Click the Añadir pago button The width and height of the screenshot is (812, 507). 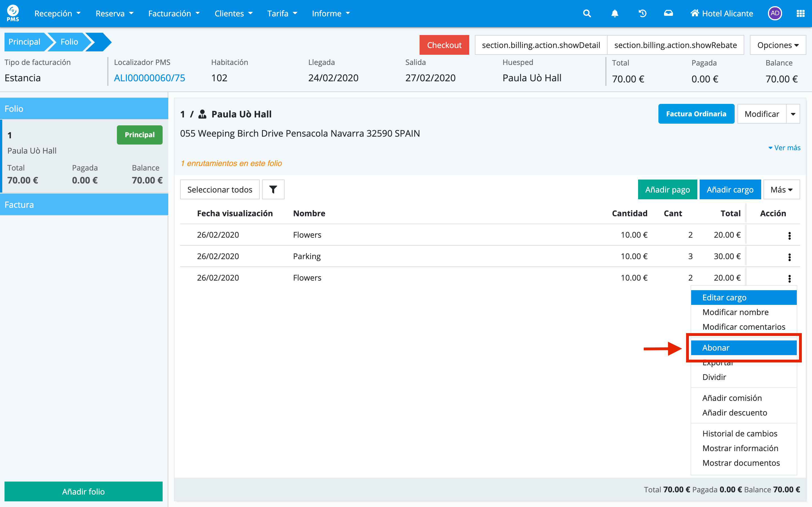[667, 189]
